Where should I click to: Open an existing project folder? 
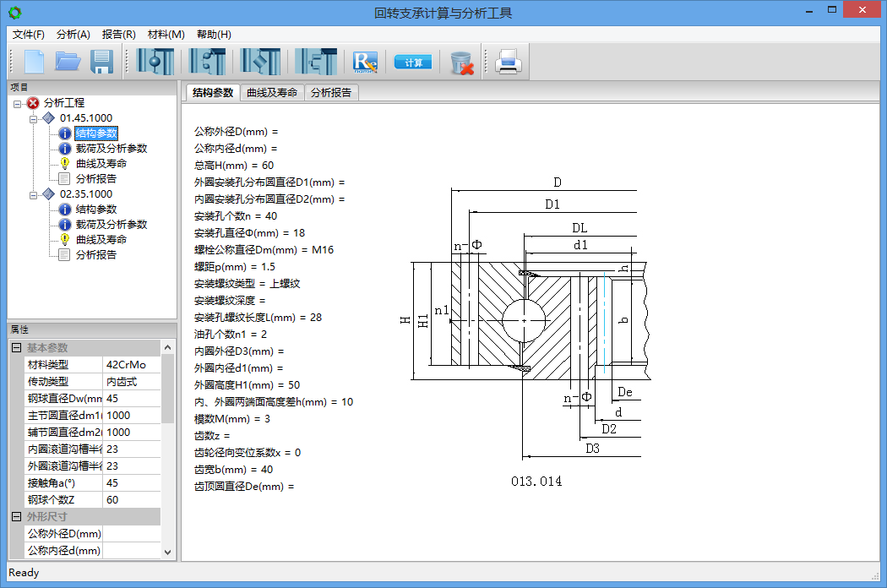pos(68,62)
